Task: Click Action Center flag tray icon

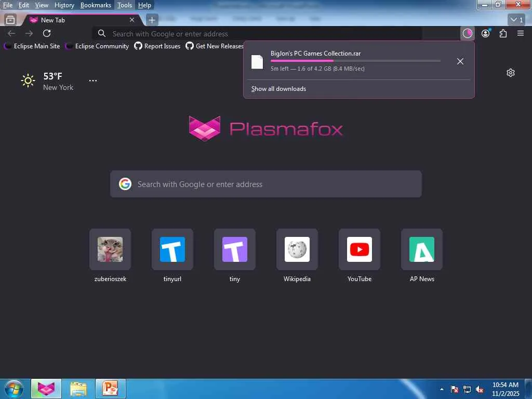Action: 455,389
